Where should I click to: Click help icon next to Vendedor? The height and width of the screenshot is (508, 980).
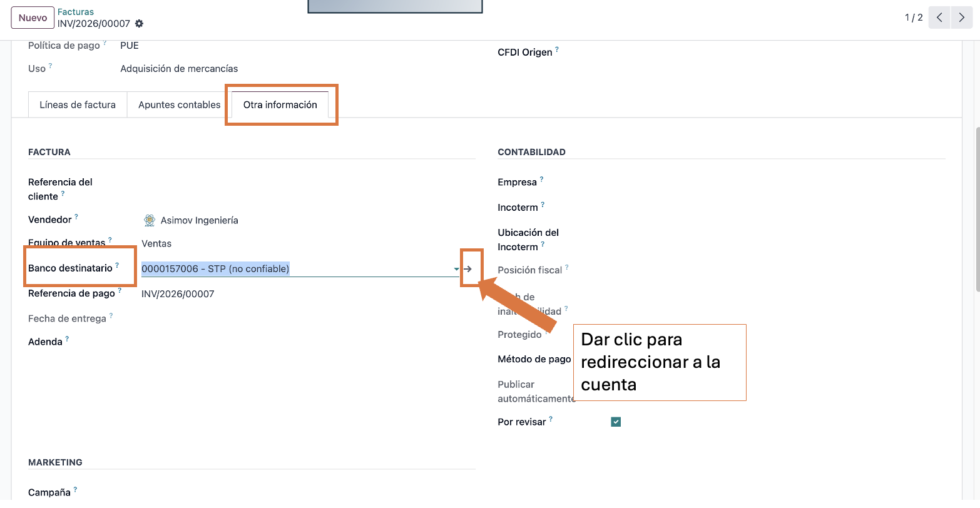coord(76,216)
